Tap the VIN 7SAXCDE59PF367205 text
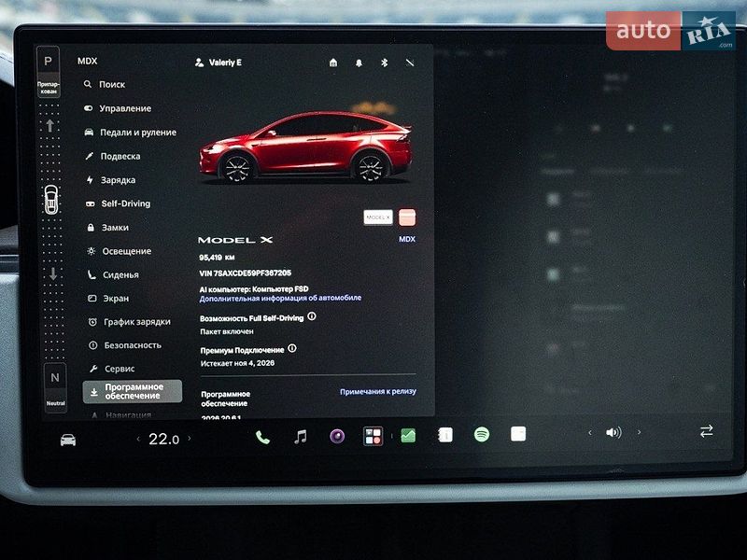This screenshot has width=747, height=560. coord(246,273)
